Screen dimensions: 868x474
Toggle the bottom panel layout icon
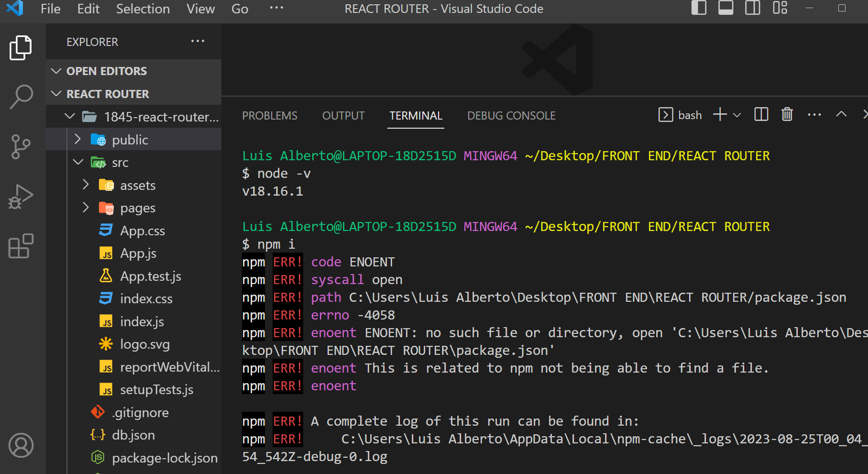click(x=725, y=8)
